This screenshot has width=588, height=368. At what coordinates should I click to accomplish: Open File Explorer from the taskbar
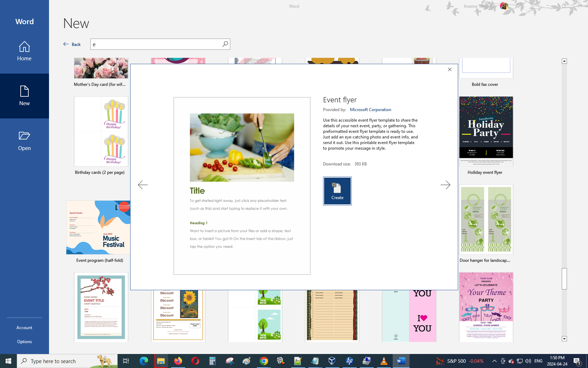point(161,361)
